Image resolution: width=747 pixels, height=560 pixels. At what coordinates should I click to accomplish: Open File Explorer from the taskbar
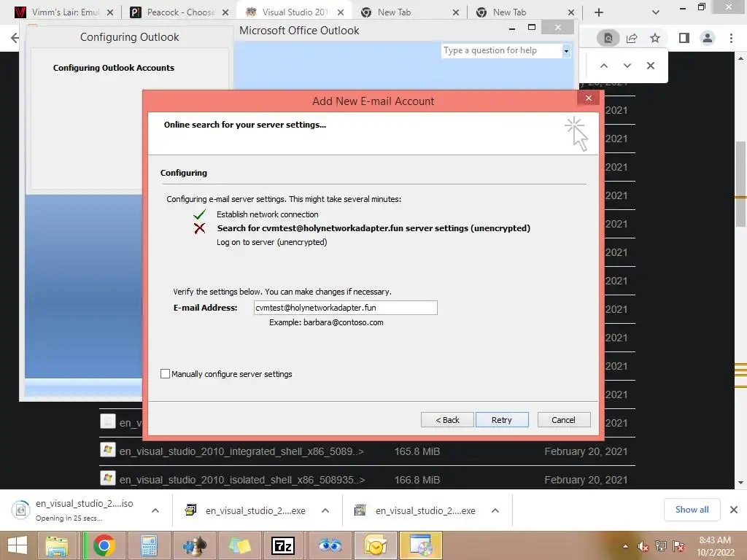[57, 545]
